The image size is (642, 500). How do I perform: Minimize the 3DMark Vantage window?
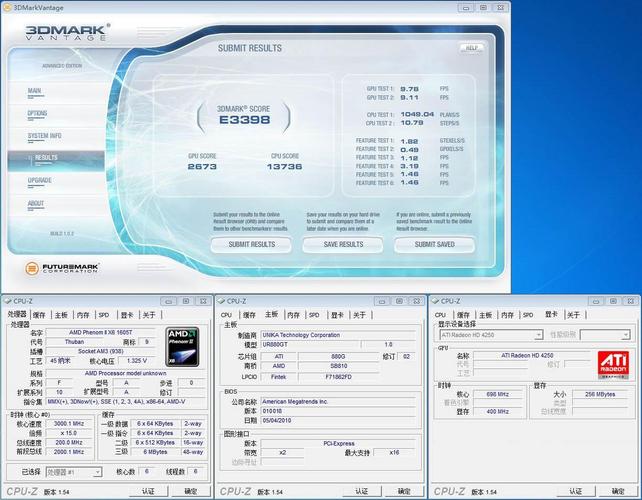(466, 7)
